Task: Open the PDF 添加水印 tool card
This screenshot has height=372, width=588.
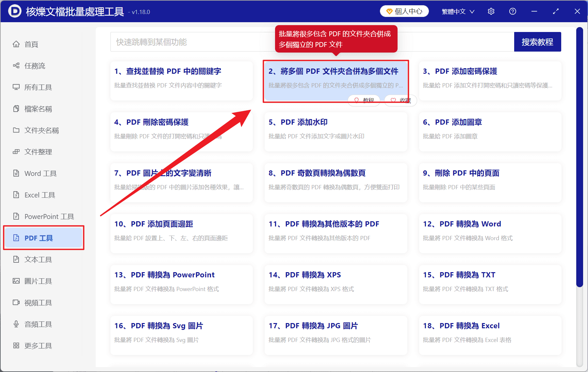Action: [335, 132]
